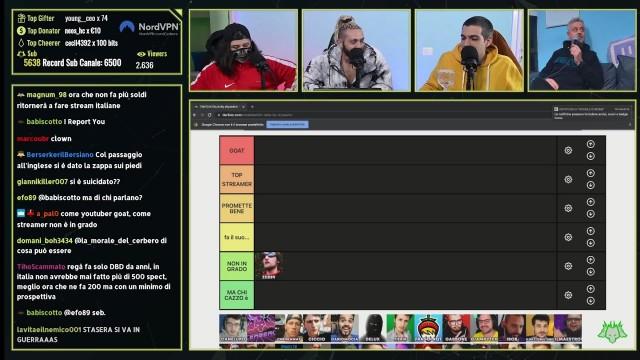
Task: Click the webcam of yellow hoodie streamer
Action: 469,50
